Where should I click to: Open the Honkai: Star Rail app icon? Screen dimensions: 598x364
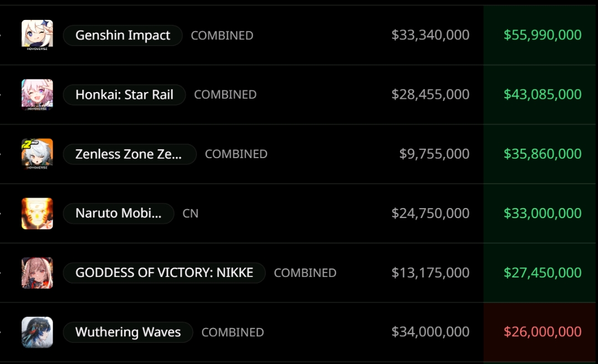37,95
